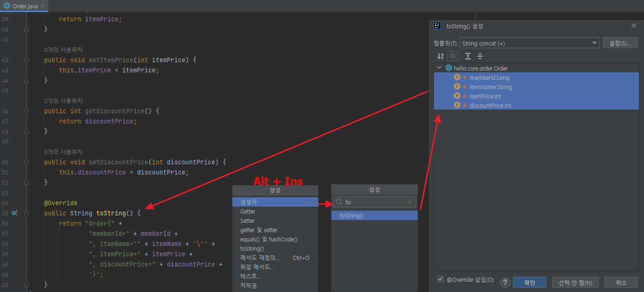
Task: Click the field icon next to itemName:String
Action: (457, 87)
